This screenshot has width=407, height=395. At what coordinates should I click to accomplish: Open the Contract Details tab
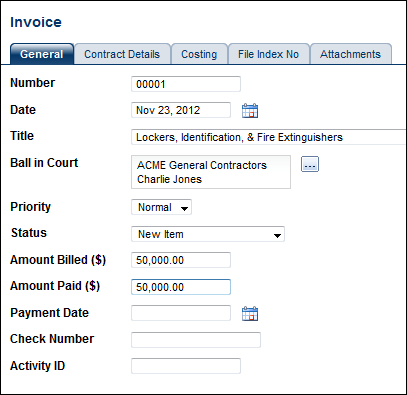coord(122,54)
